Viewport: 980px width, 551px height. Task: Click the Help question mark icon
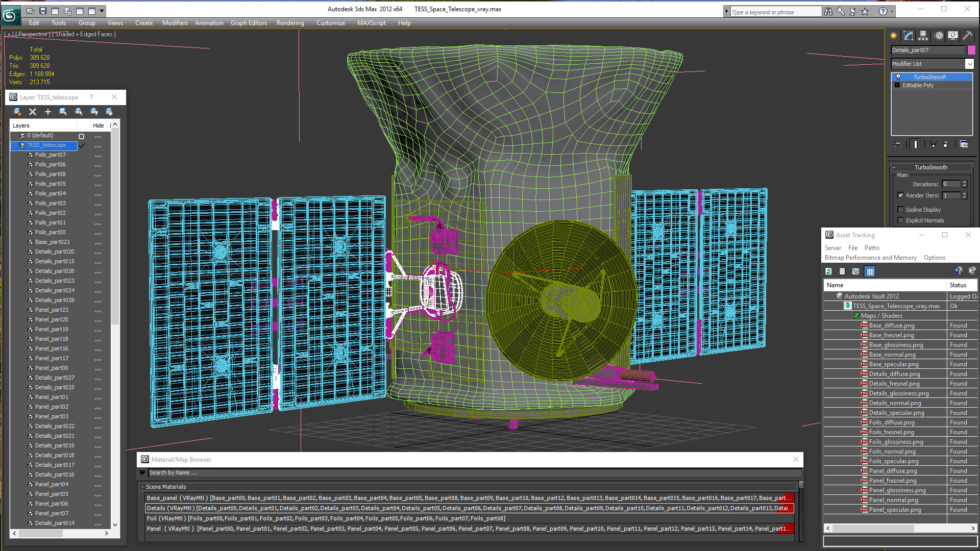point(883,11)
